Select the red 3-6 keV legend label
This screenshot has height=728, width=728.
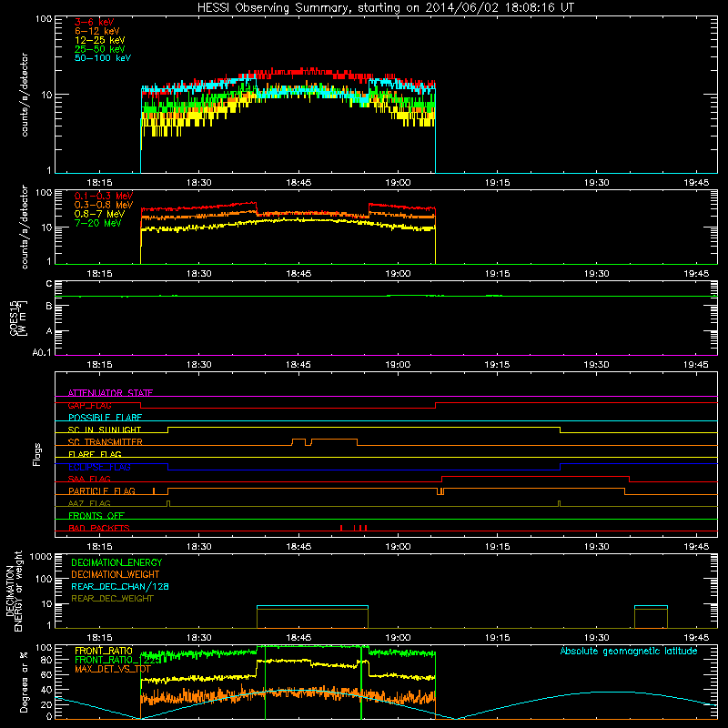tap(94, 22)
